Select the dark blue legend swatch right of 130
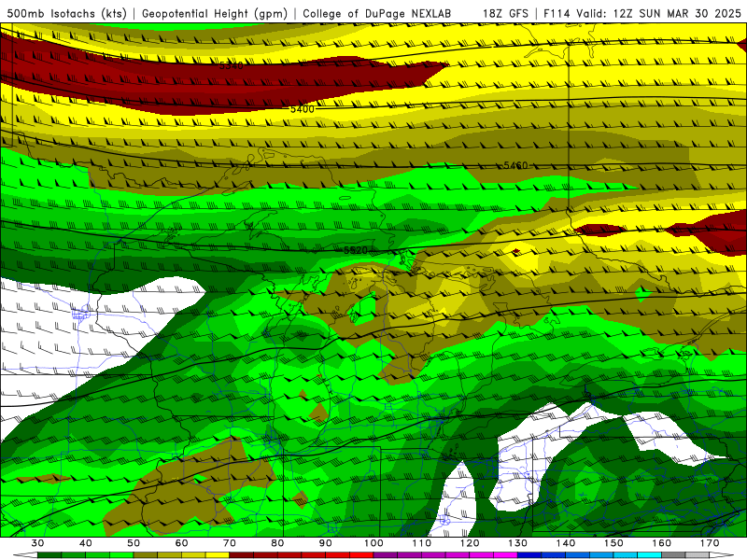747x560 pixels. click(x=529, y=555)
